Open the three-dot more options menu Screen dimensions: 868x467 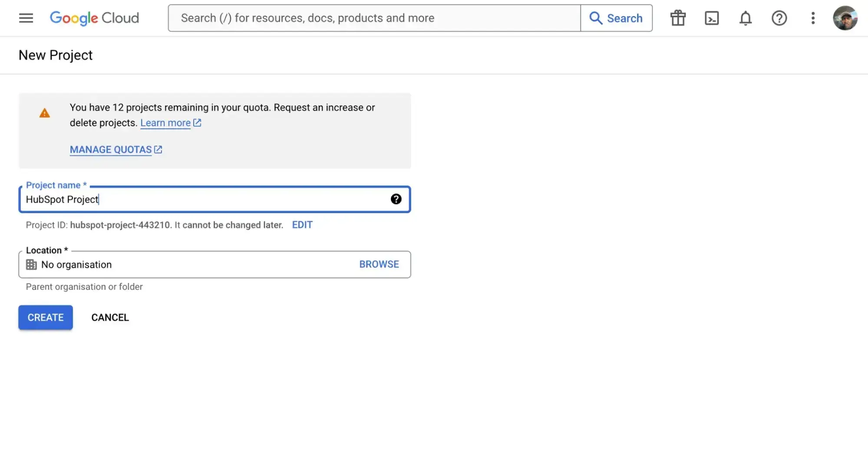[x=813, y=18]
